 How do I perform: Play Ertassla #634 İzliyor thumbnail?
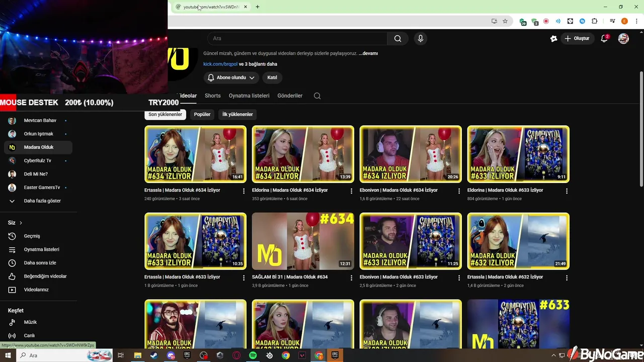click(x=196, y=154)
